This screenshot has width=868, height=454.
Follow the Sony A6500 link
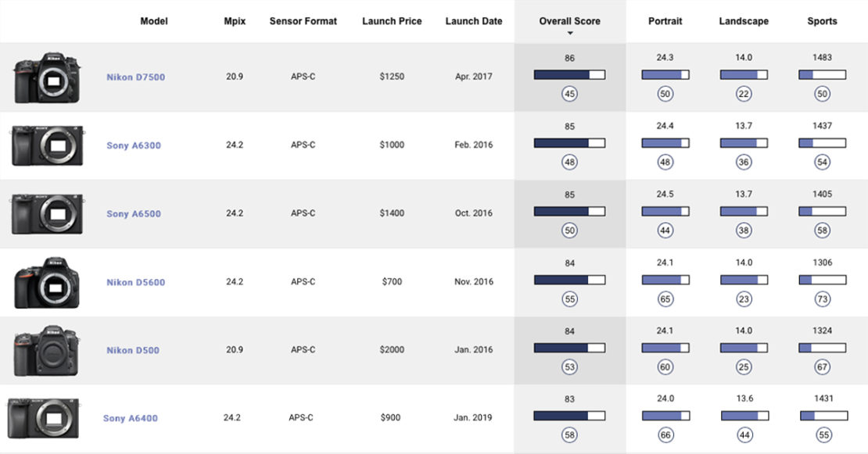(134, 214)
